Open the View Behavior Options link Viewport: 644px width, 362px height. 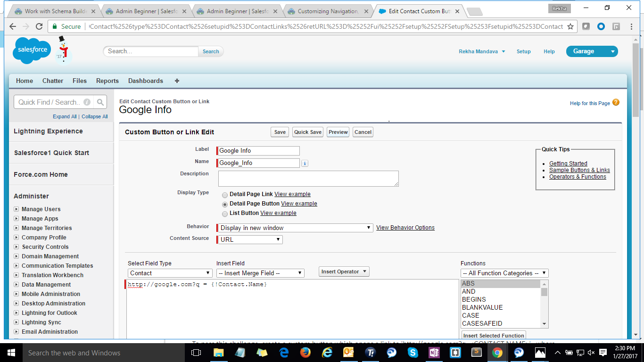(405, 228)
